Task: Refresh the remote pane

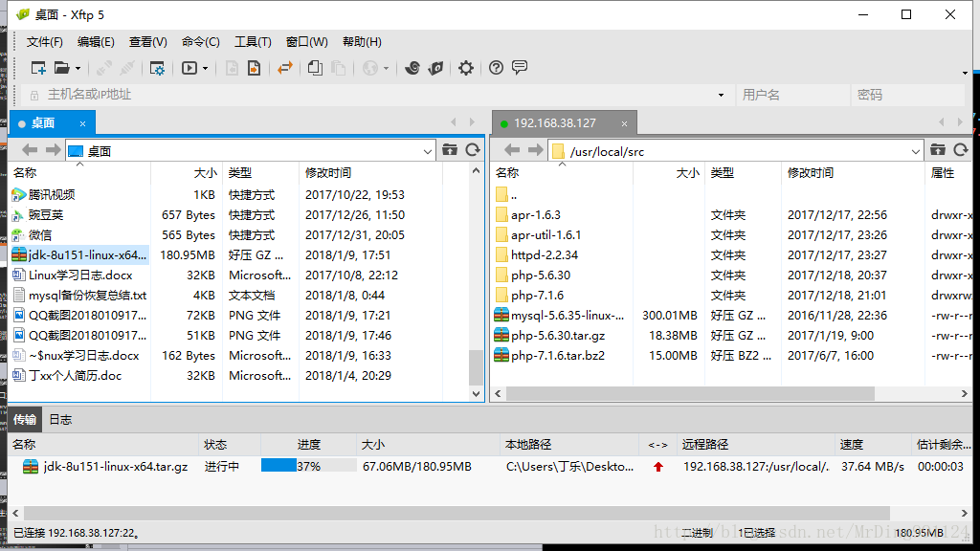Action: pos(961,150)
